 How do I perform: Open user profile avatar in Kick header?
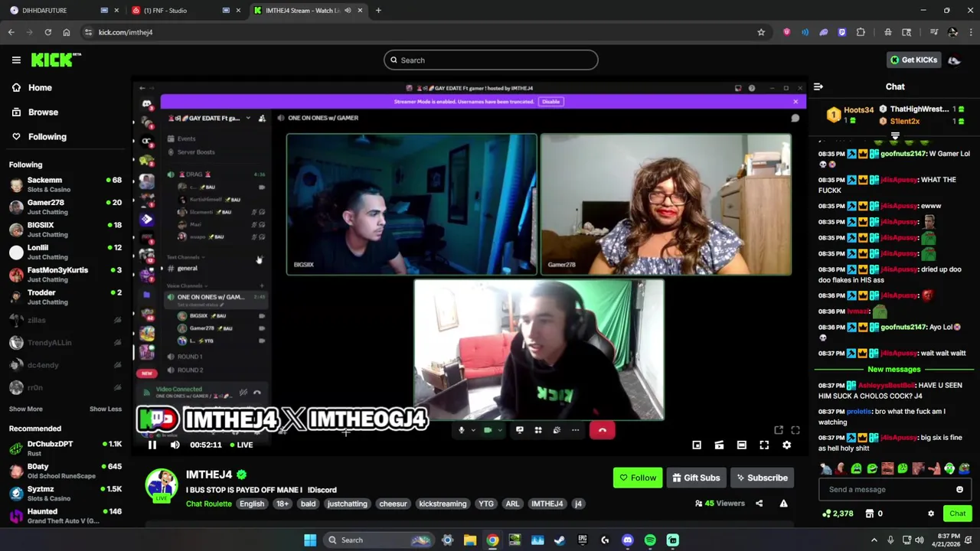coord(954,60)
